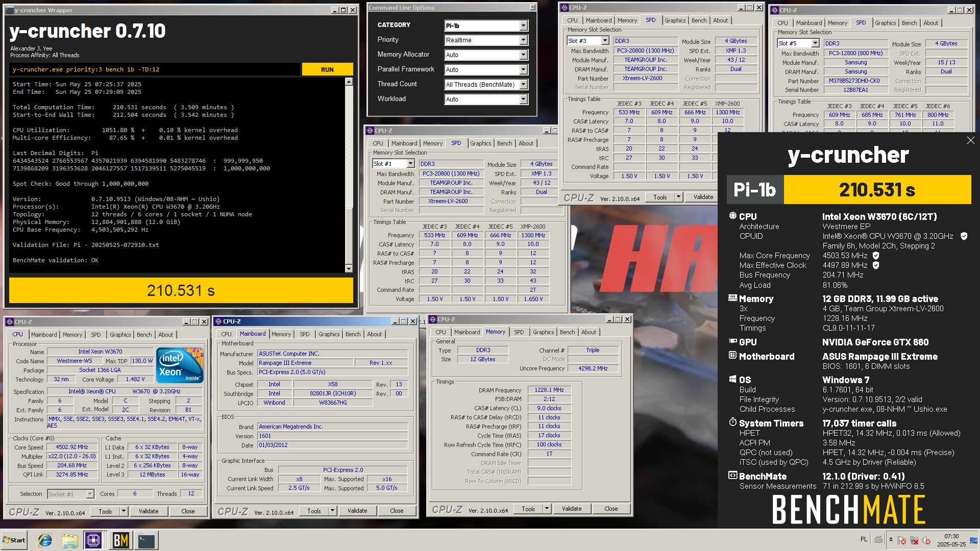Click the y-cruncher output scrollbar up arrow
Screen dimensions: 980x551
click(349, 82)
